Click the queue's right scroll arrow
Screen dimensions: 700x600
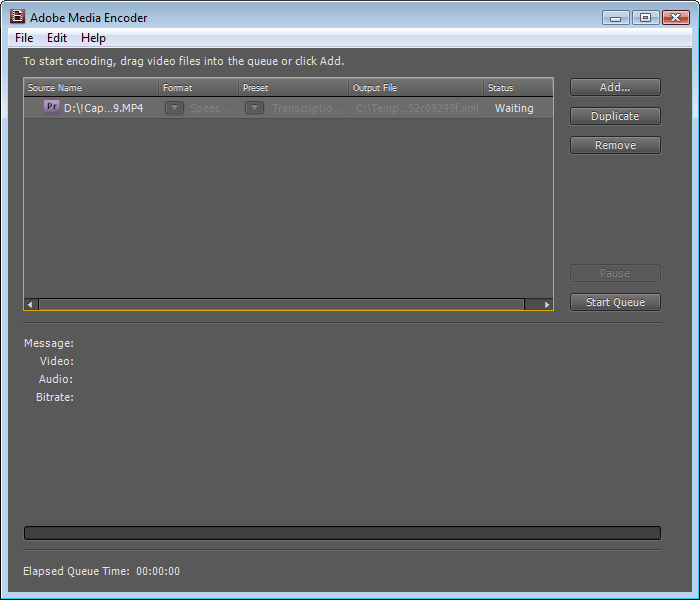click(547, 304)
